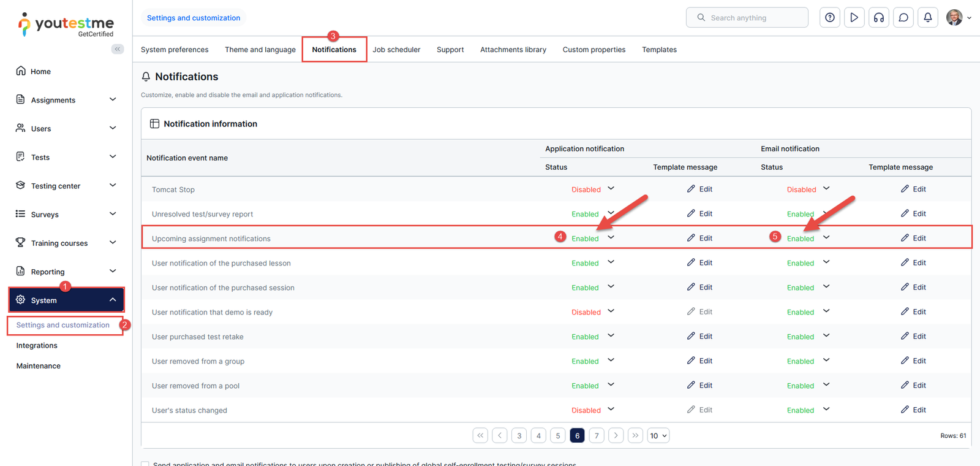Collapse sidebar using double-chevron icon
Viewport: 980px width, 466px height.
point(117,49)
